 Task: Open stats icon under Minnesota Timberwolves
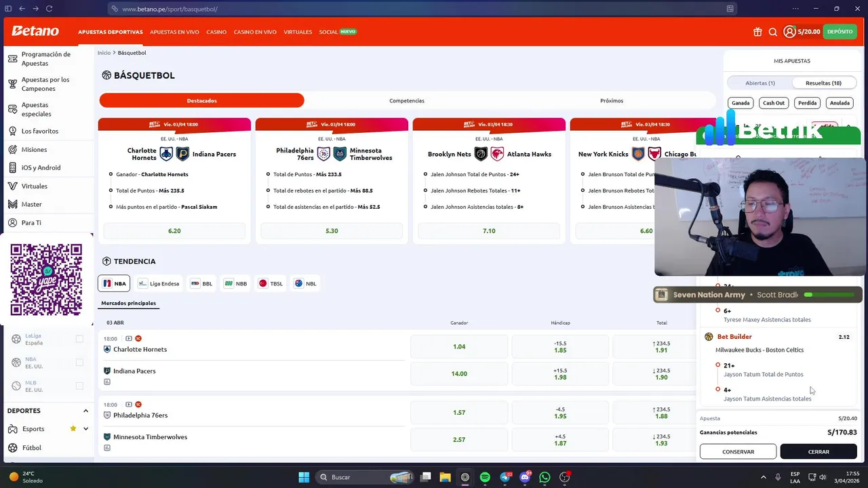click(x=107, y=447)
